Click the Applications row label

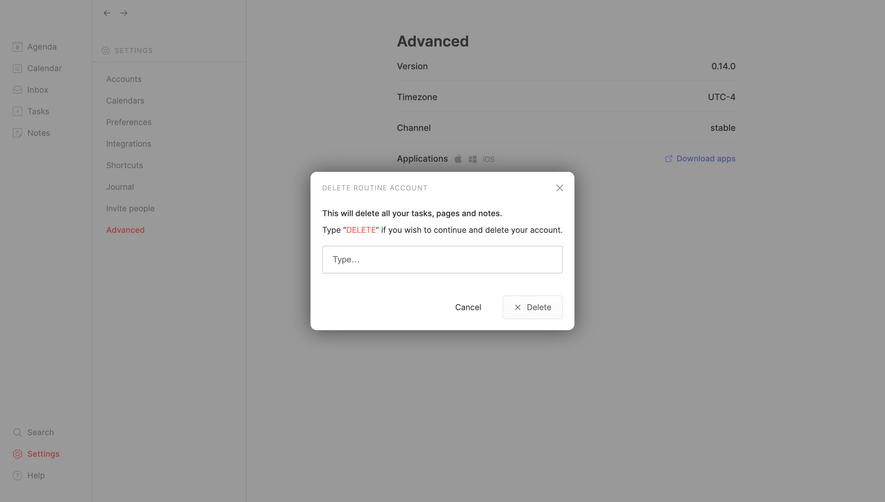coord(422,159)
